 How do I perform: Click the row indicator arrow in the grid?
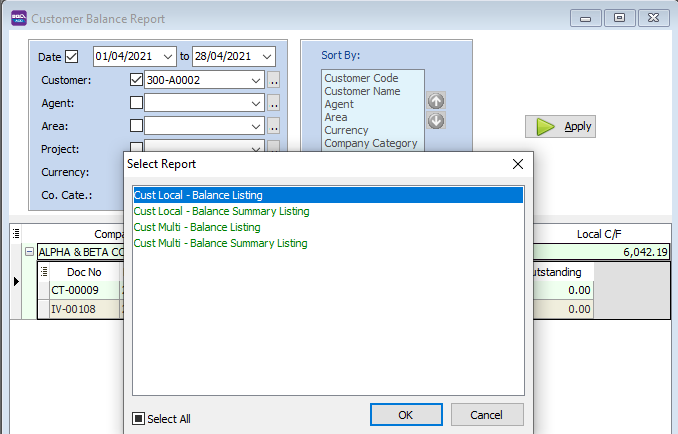point(16,281)
